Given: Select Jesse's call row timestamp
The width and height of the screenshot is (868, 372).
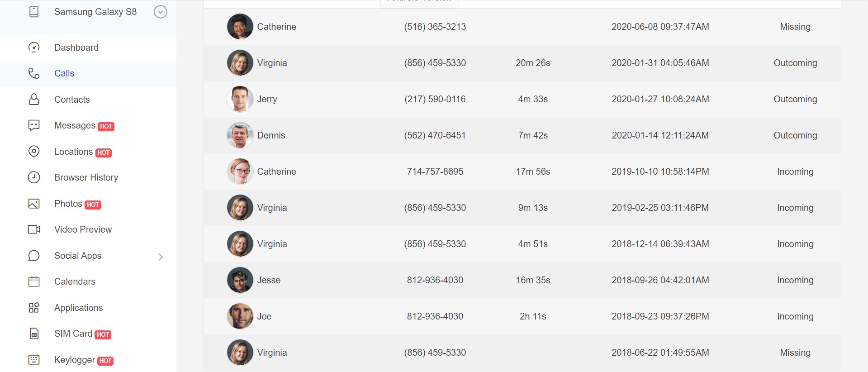Looking at the screenshot, I should [x=660, y=280].
